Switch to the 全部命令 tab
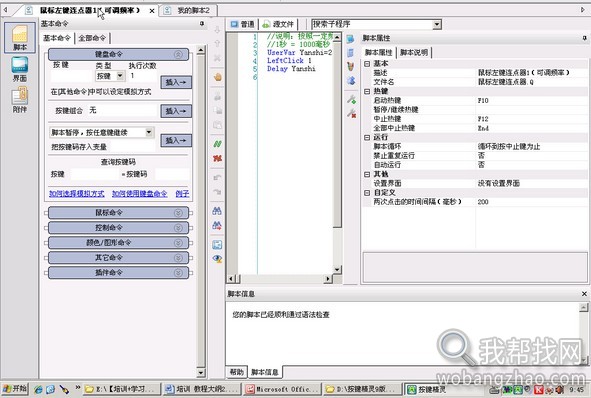The height and width of the screenshot is (398, 591). (92, 38)
